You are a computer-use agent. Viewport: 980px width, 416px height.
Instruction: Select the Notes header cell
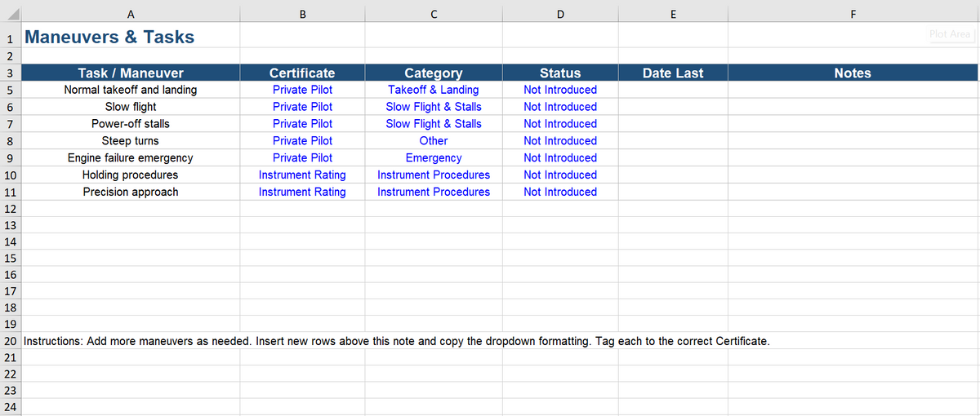pyautogui.click(x=853, y=73)
